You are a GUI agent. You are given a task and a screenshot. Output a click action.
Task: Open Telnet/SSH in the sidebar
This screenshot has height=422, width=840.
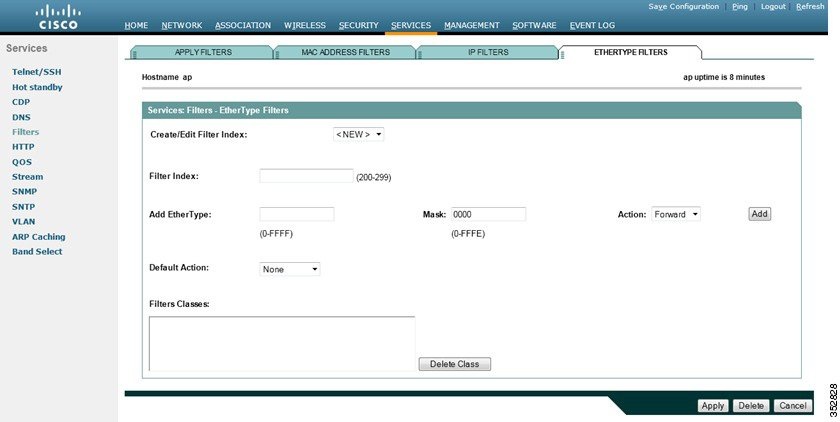pyautogui.click(x=36, y=72)
